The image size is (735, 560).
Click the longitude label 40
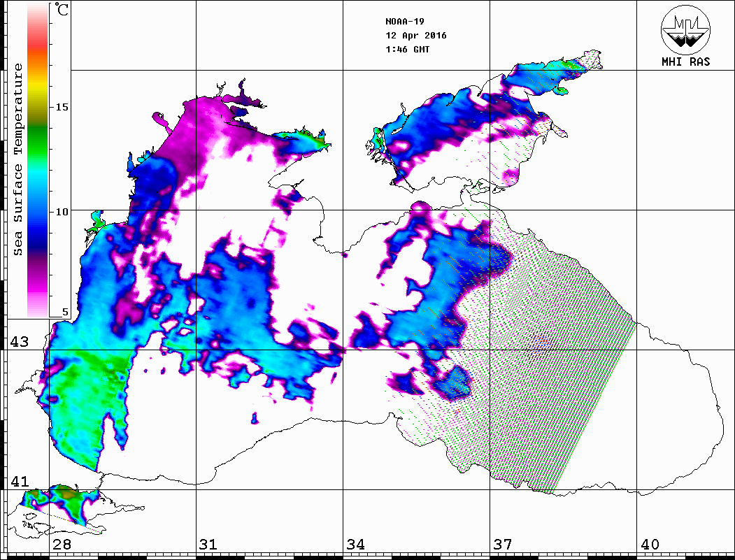pos(650,545)
